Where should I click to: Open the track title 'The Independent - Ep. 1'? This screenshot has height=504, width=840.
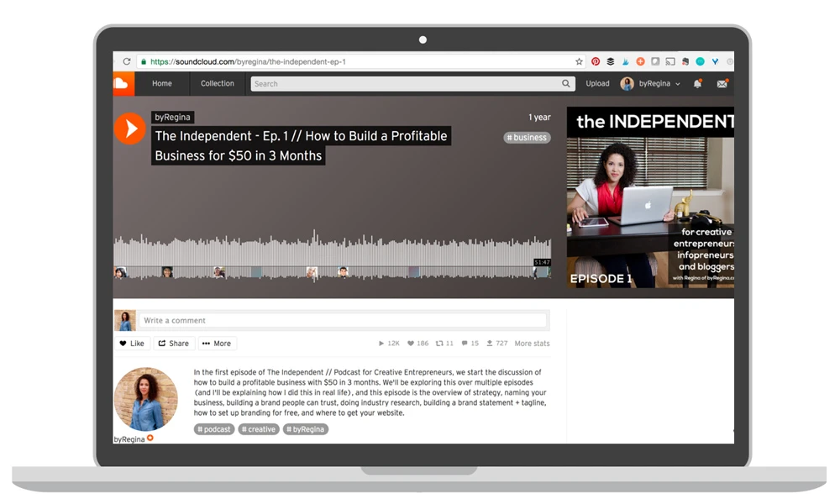coord(301,145)
